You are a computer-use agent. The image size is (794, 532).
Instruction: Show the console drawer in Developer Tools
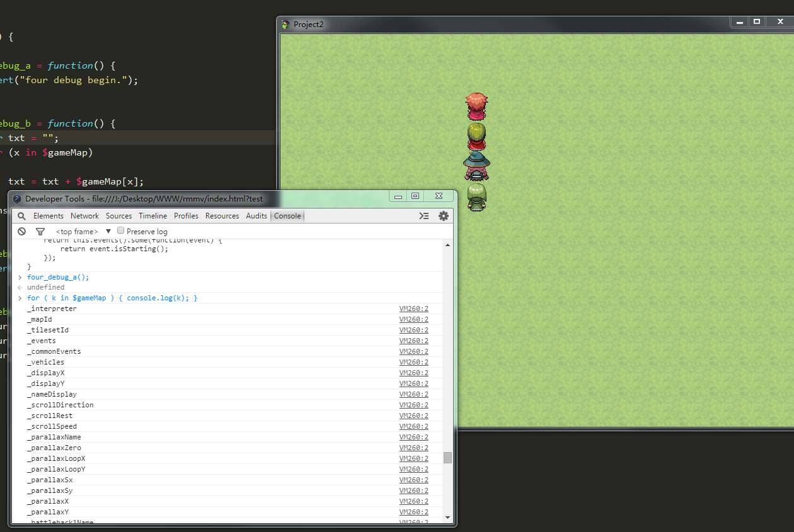pyautogui.click(x=424, y=216)
